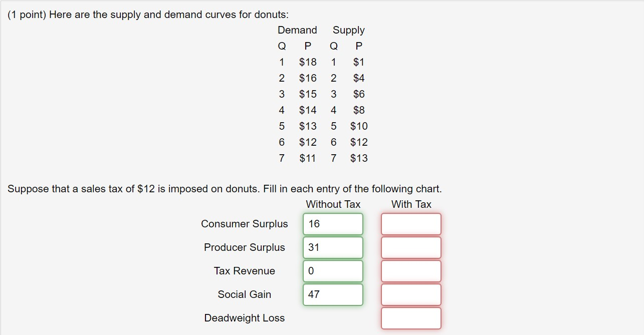Click the $18 demand price entry

coord(307,62)
